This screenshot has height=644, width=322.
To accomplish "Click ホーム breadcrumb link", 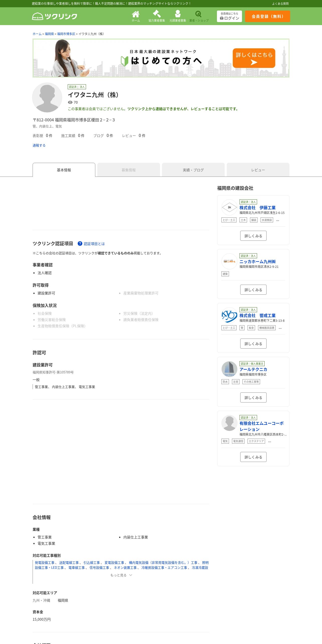I will pos(37,34).
